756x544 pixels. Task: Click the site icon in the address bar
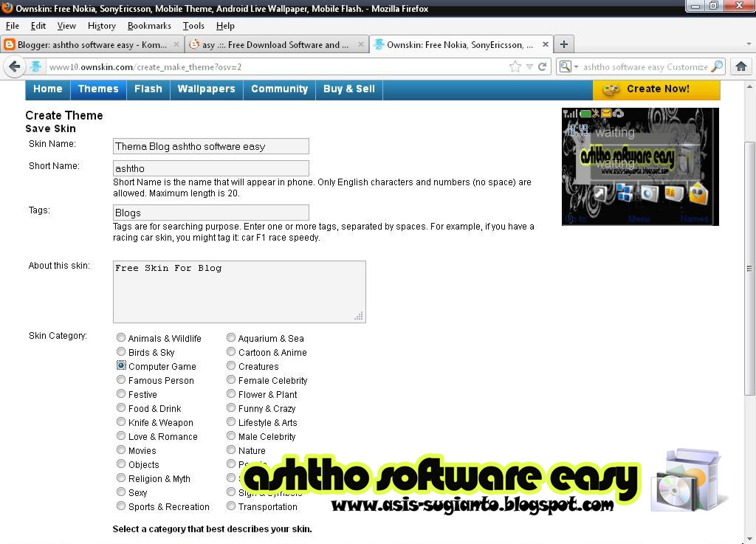tap(37, 66)
